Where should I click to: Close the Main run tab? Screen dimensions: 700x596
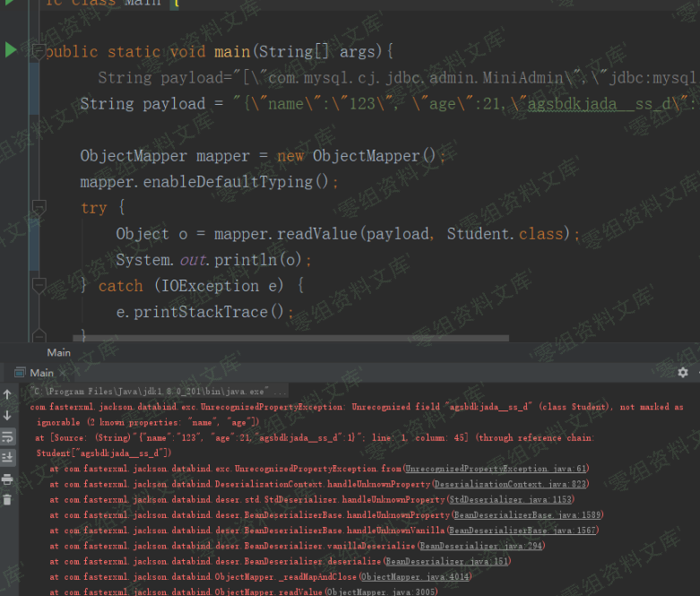click(64, 373)
